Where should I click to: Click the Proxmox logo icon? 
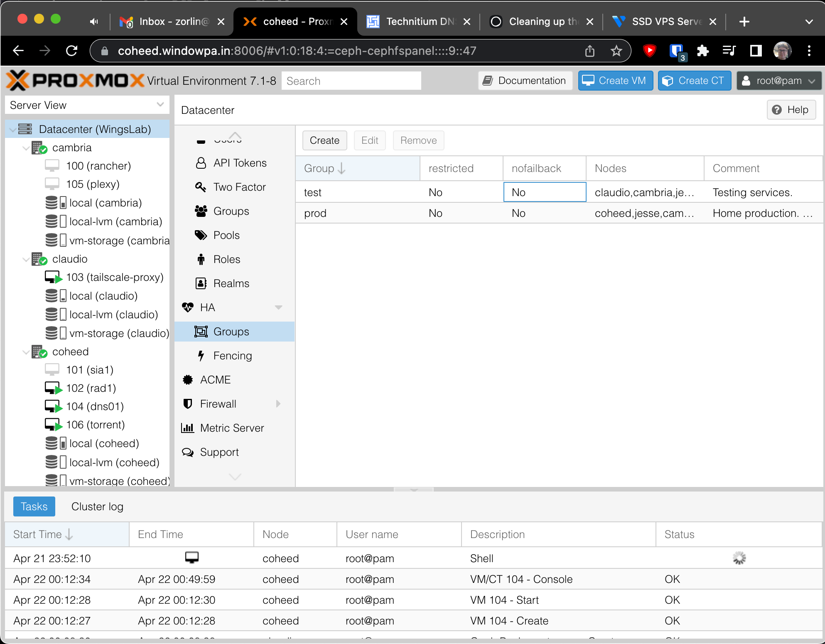(18, 80)
